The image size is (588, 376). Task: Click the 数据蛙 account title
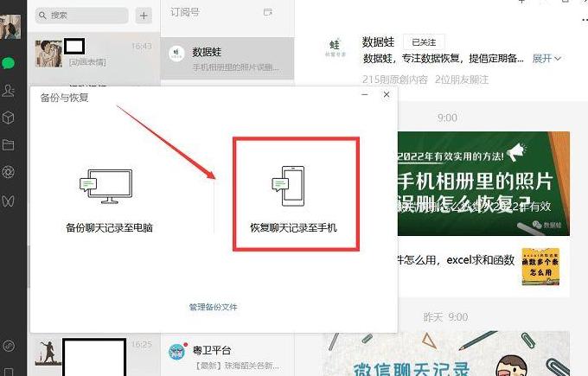(x=378, y=42)
